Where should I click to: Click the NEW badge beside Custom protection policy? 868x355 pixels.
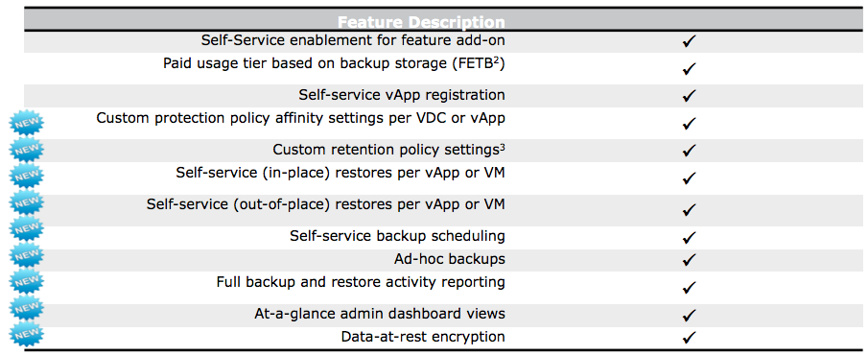coord(27,123)
